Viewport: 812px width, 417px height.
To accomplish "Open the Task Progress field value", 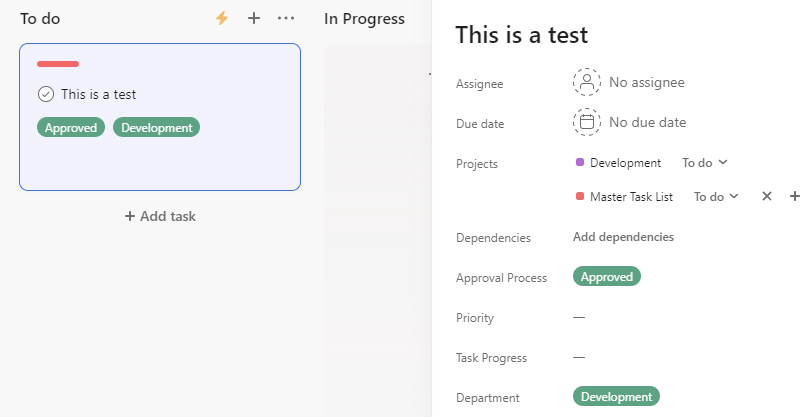I will coord(579,357).
